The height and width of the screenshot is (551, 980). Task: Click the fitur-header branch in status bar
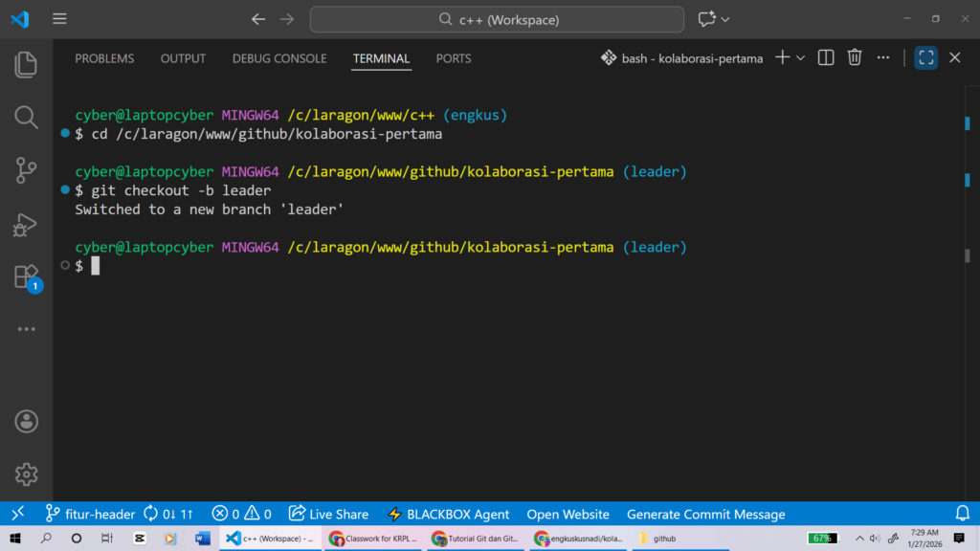91,514
